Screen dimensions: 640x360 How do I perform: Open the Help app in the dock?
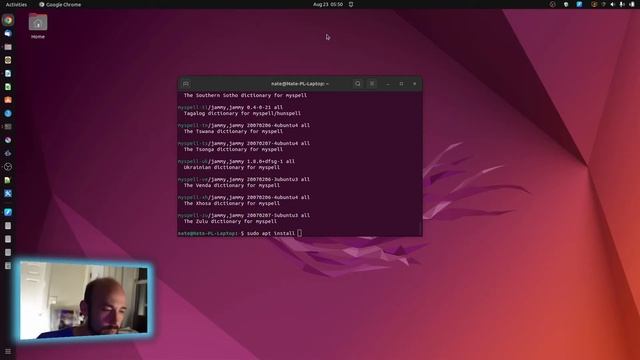click(x=8, y=113)
